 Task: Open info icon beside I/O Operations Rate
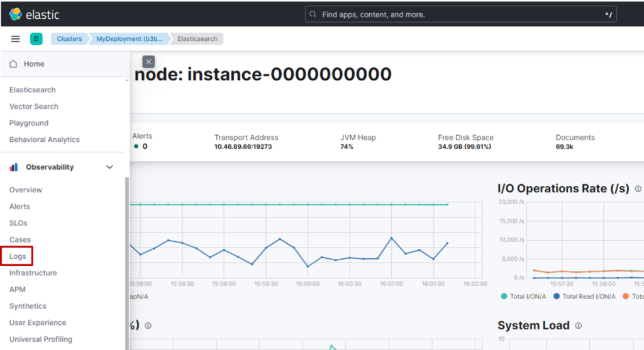[x=638, y=189]
